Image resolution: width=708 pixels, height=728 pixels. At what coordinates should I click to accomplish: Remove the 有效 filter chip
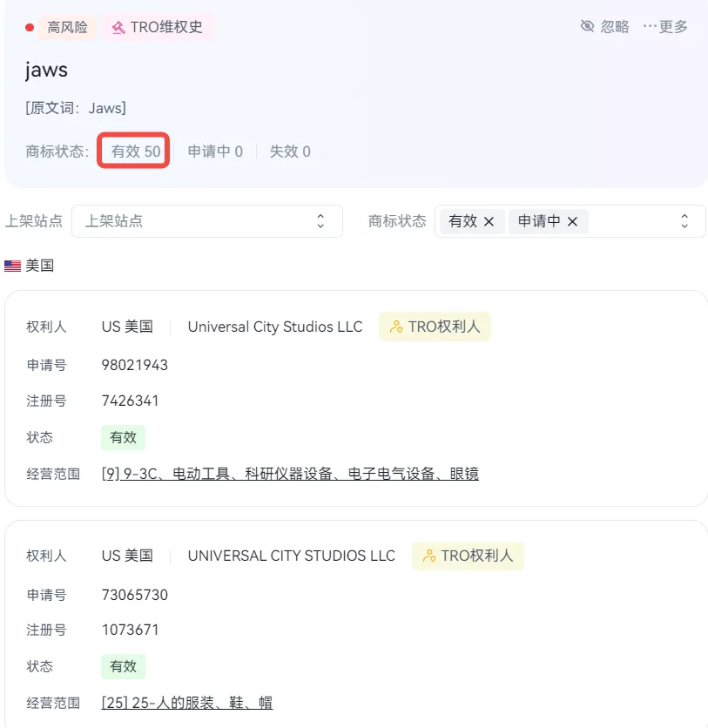tap(489, 221)
